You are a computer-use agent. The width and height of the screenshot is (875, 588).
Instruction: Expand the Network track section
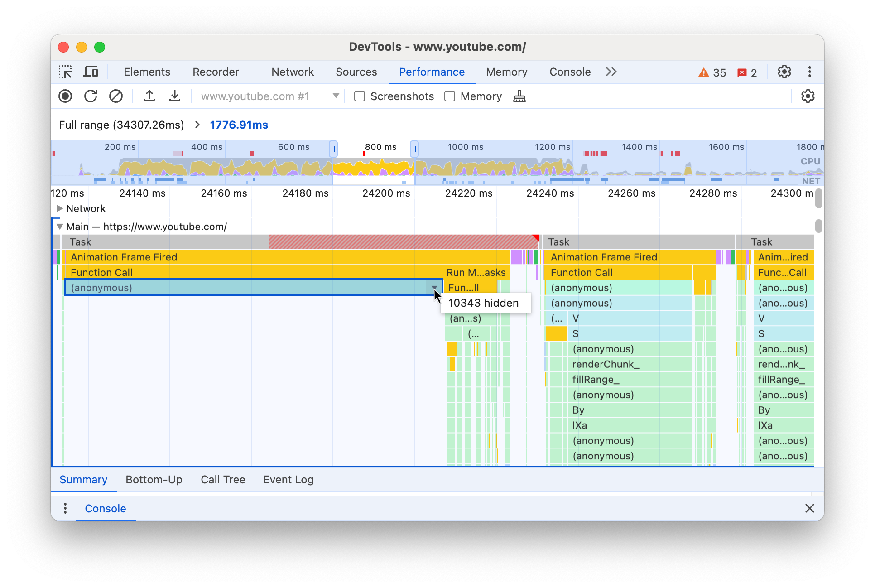click(59, 208)
